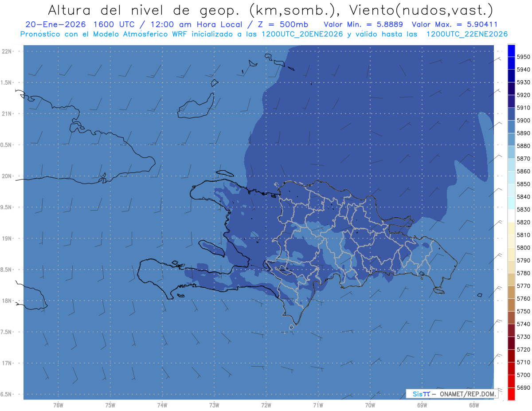Click 'Valor Min. = 5.8889' text
This screenshot has width=532, height=411.
coord(363,24)
